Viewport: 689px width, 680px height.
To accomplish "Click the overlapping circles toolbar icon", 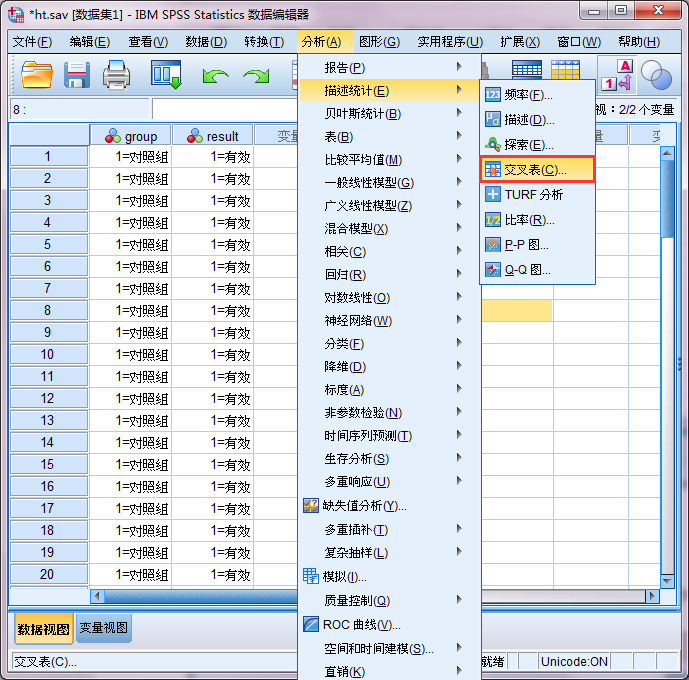I will tap(656, 75).
